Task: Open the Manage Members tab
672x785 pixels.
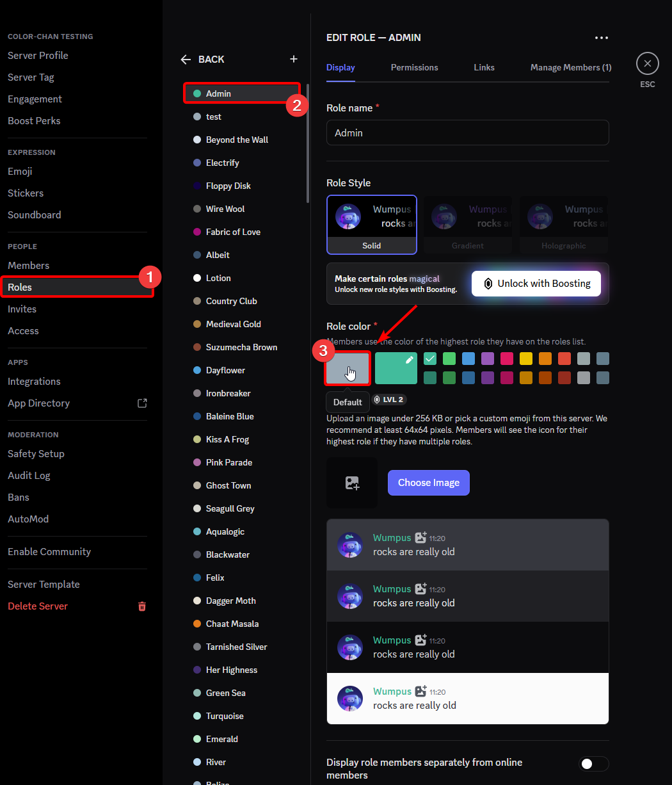Action: (570, 67)
